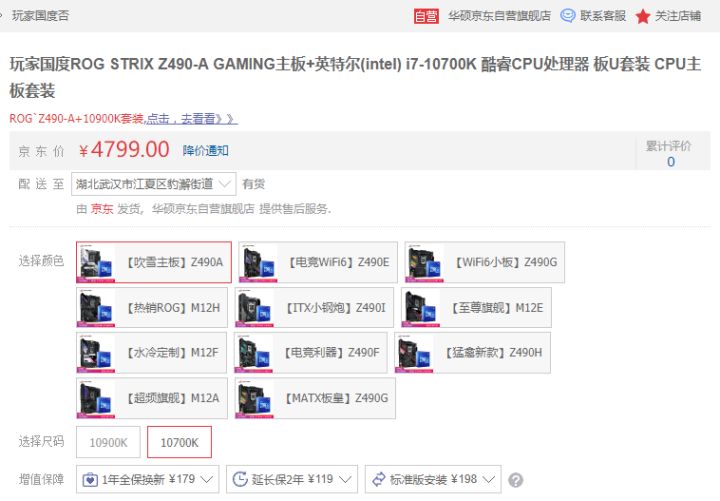
Task: Select the 10900K size option
Action: click(108, 442)
